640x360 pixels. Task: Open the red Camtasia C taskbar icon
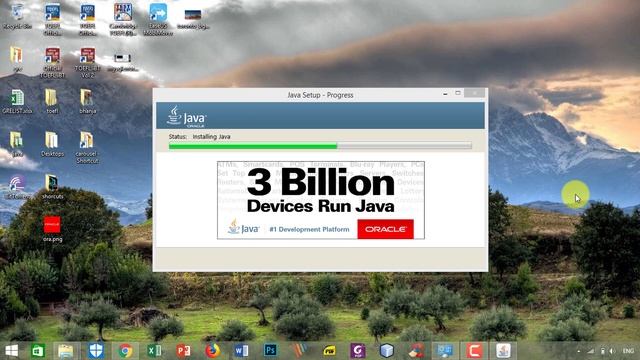pos(474,351)
